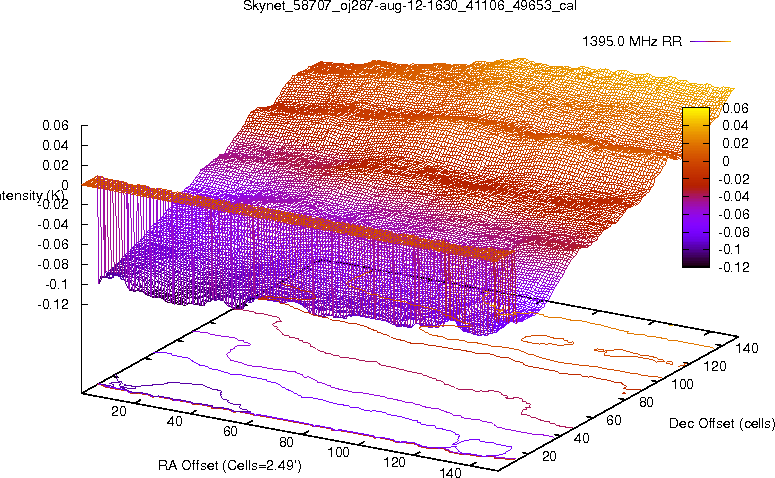The width and height of the screenshot is (775, 478).
Task: Select the color bar tick label 0.02
Action: pyautogui.click(x=735, y=143)
